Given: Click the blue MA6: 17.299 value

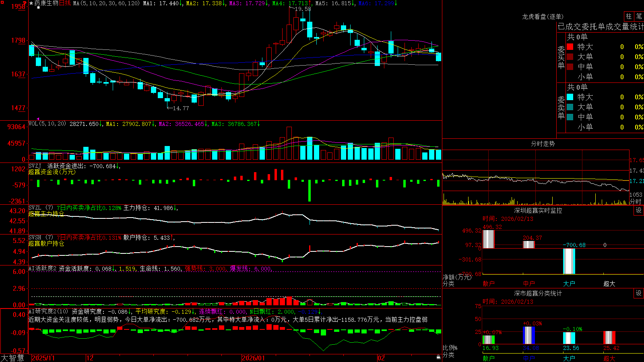Looking at the screenshot, I should [x=378, y=3].
